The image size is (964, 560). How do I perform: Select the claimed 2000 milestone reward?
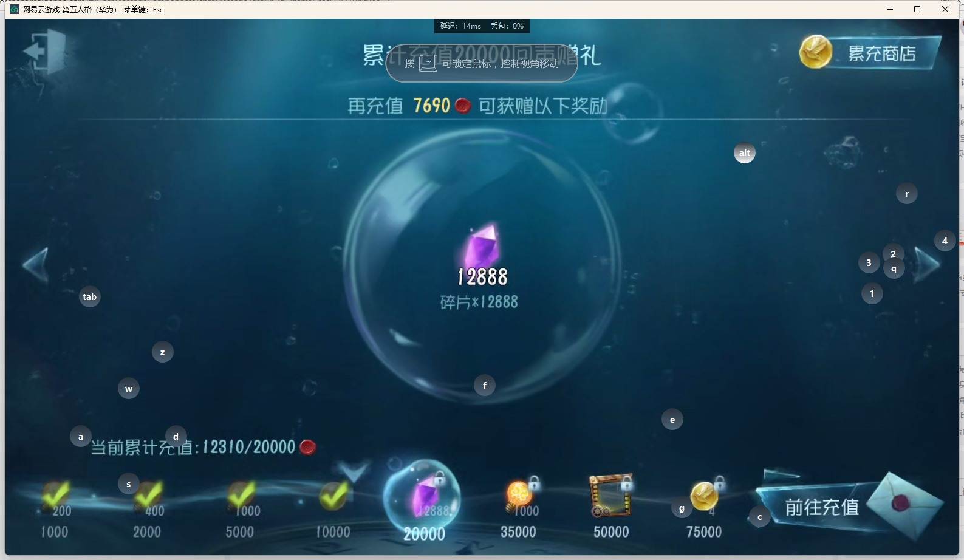click(148, 510)
